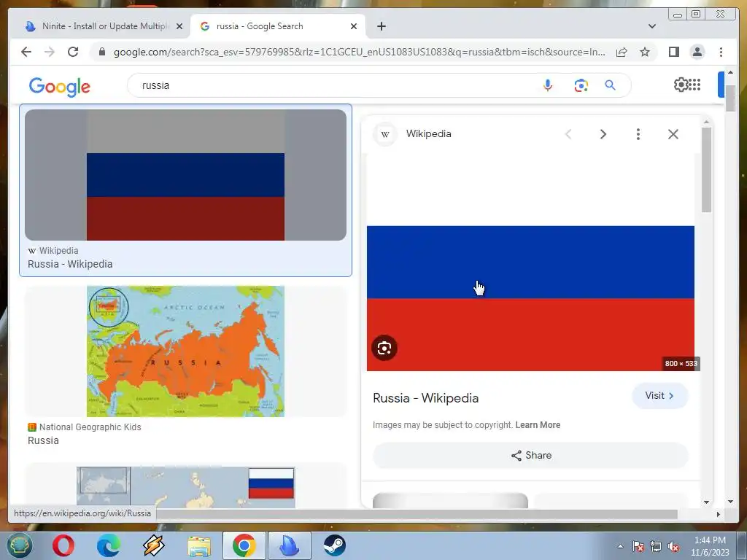
Task: Open the Chrome three-dot menu
Action: coord(721,52)
